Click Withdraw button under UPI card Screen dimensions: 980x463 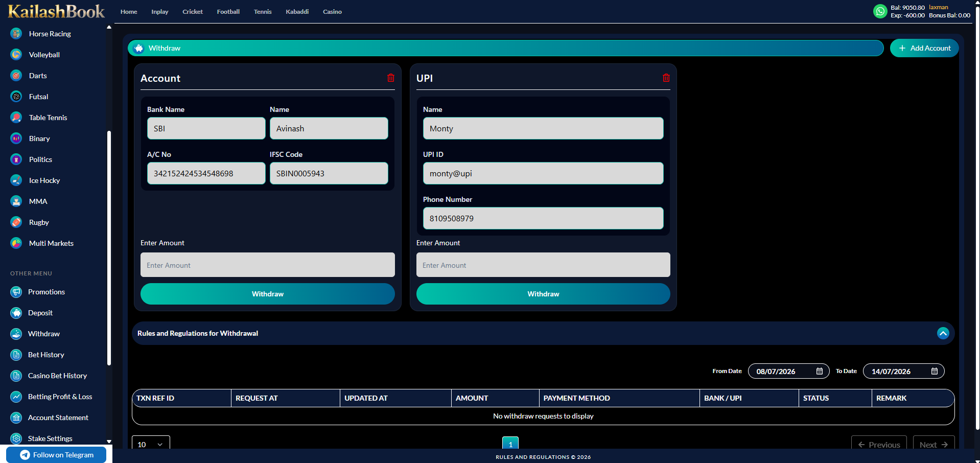point(543,294)
